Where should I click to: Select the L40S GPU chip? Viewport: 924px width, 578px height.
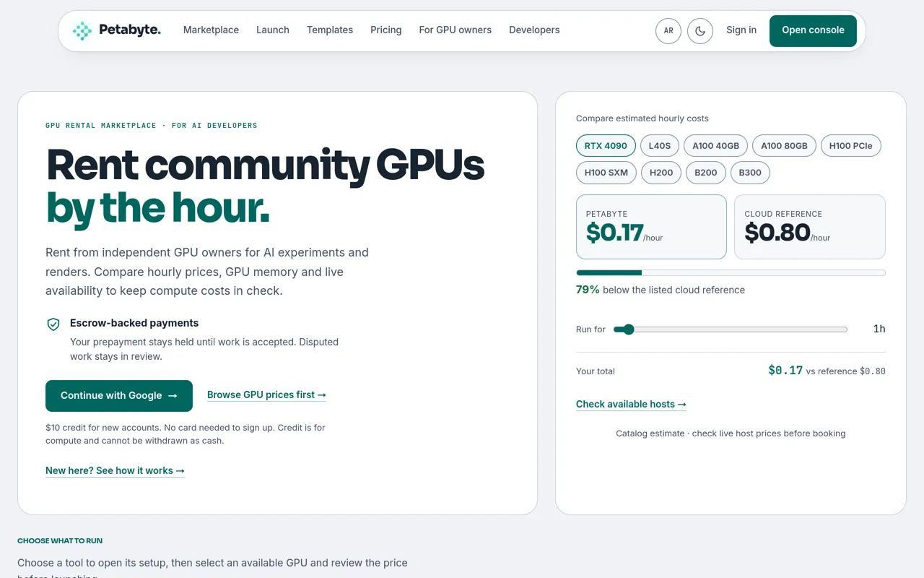660,146
